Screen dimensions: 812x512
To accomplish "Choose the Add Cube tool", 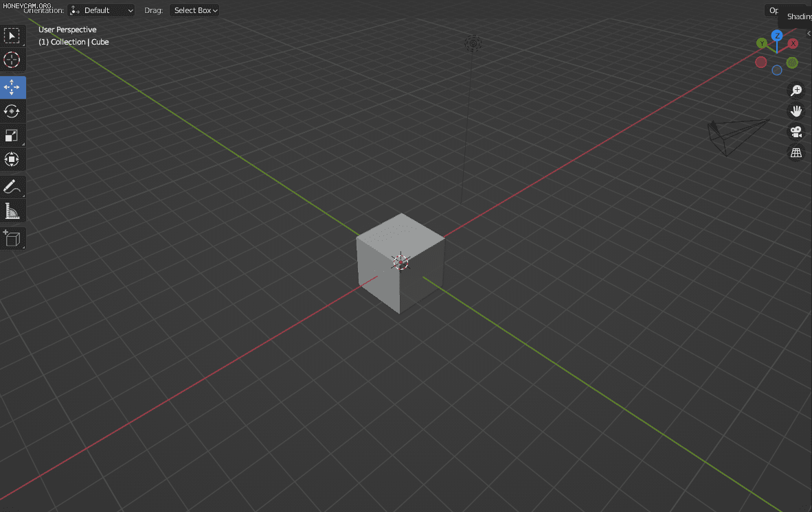I will 12,238.
